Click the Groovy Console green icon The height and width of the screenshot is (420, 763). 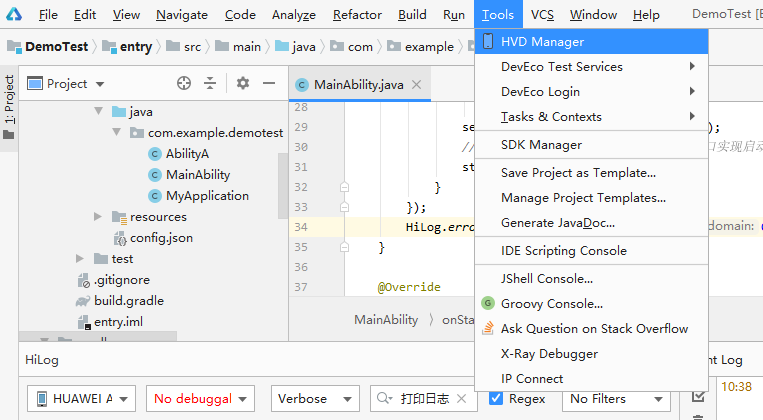pos(488,303)
